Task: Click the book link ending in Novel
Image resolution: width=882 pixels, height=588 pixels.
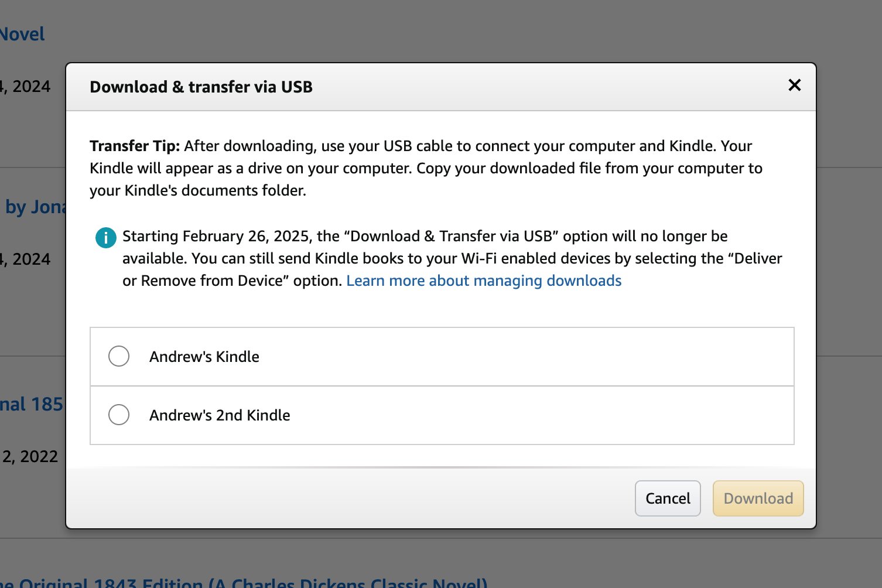Action: (x=22, y=33)
